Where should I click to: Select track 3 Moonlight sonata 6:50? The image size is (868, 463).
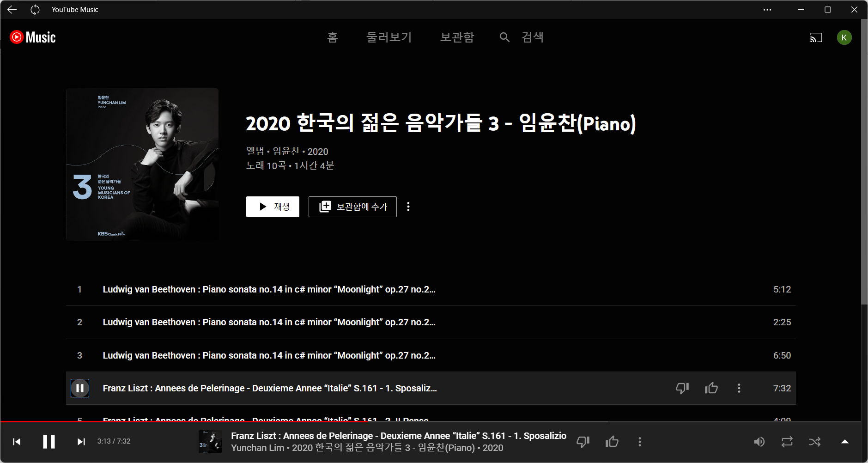(x=431, y=355)
